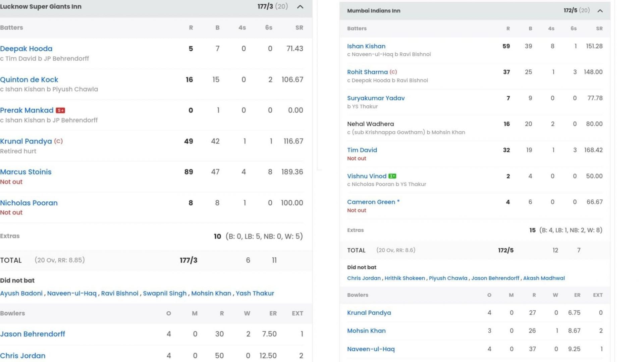Open Quinton de Kock player page
The image size is (644, 362).
(x=29, y=80)
